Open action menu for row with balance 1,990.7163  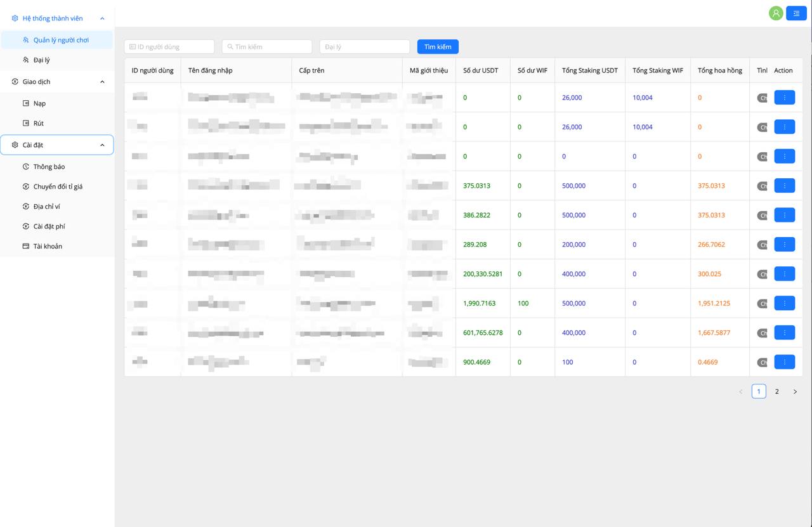pos(785,303)
